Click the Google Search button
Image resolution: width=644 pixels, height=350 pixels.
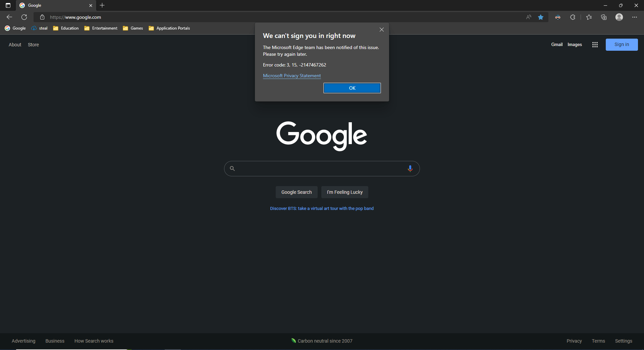297,192
